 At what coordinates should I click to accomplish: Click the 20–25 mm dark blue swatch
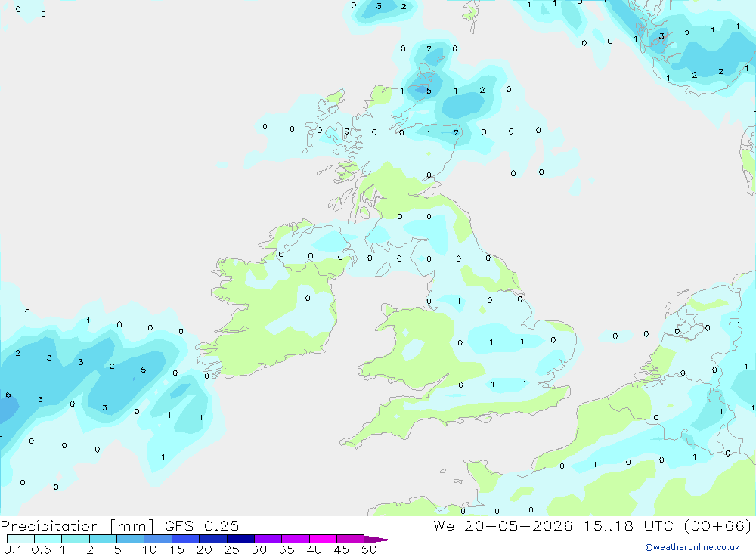[x=212, y=539]
